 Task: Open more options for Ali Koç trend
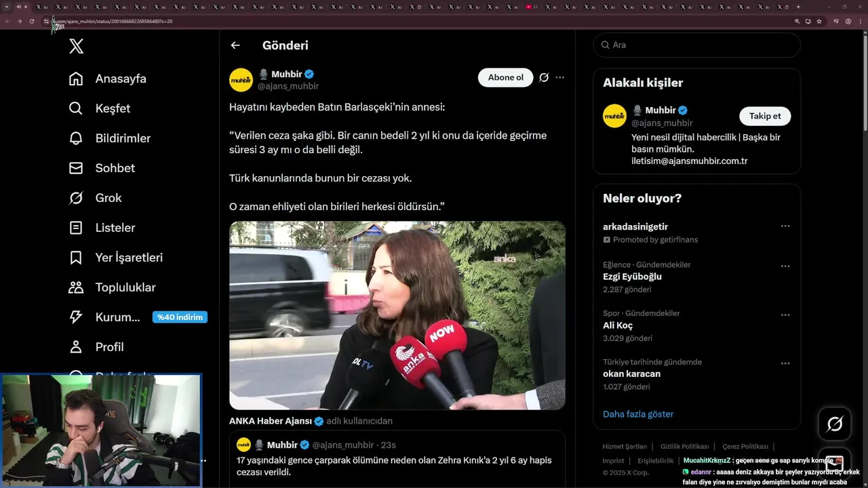[785, 315]
